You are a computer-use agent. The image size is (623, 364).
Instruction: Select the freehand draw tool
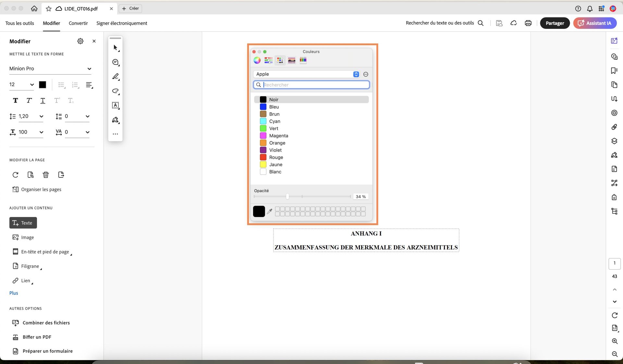coord(115,91)
